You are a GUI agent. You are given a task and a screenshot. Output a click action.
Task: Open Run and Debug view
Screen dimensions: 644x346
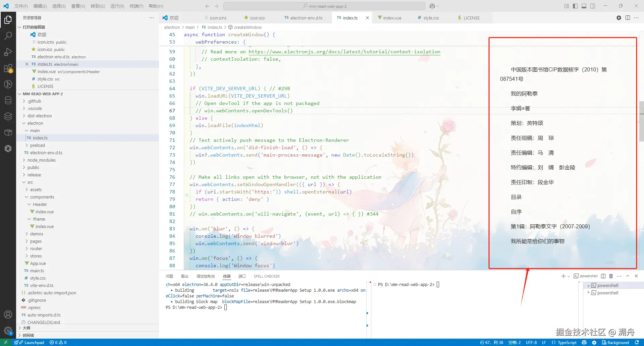coord(8,52)
